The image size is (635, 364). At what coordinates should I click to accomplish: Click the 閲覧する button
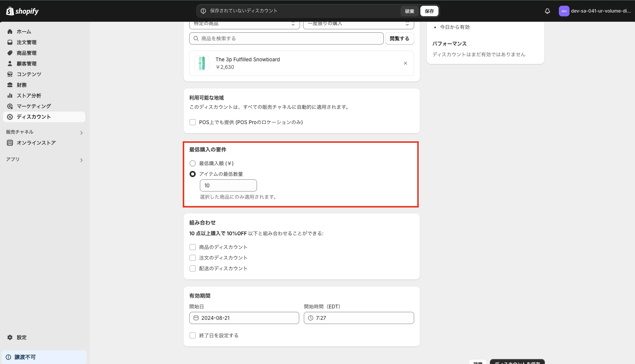point(399,38)
